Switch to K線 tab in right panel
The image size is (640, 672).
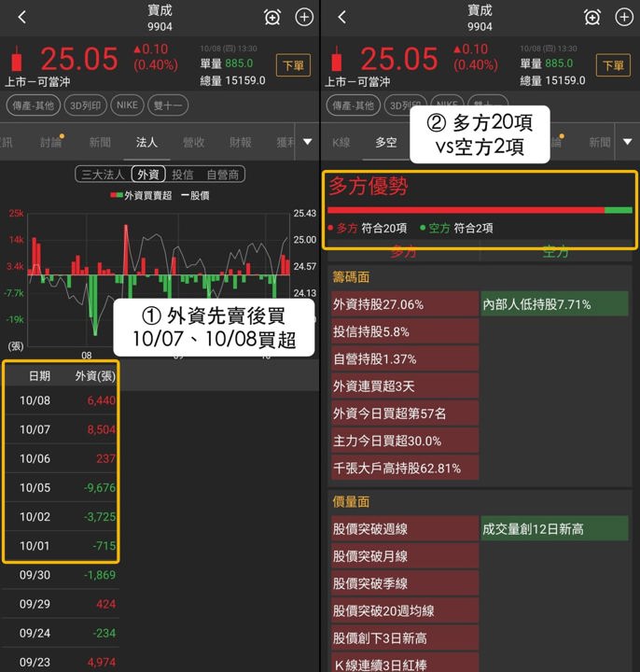click(x=341, y=142)
